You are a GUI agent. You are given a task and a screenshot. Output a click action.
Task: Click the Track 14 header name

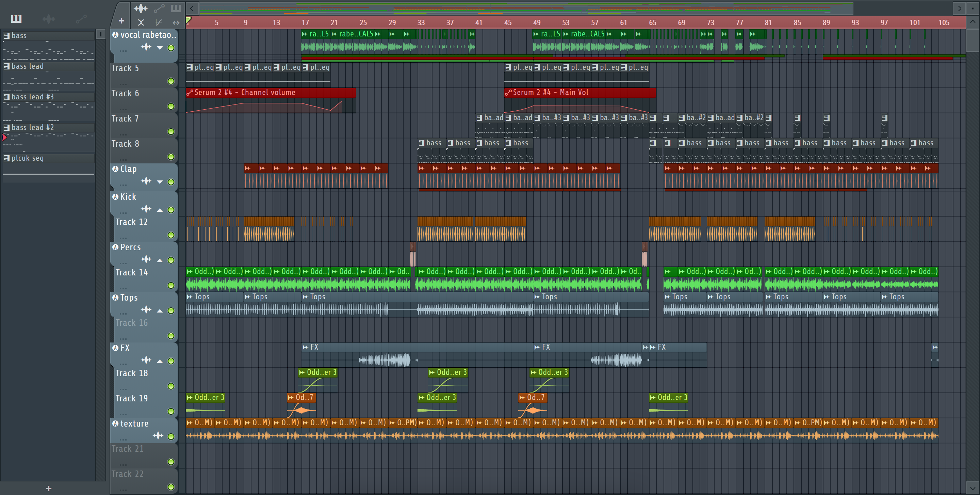(x=131, y=272)
